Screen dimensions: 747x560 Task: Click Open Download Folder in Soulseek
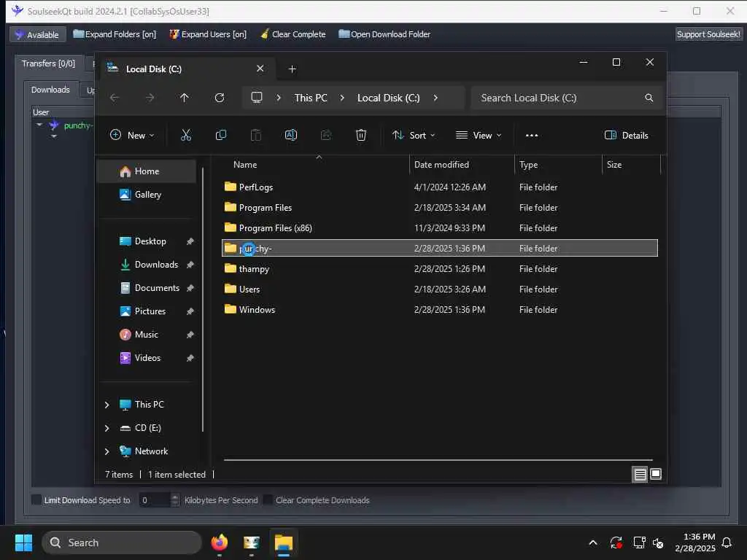pyautogui.click(x=384, y=34)
